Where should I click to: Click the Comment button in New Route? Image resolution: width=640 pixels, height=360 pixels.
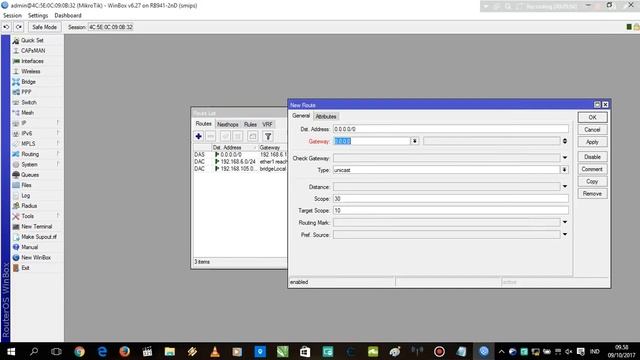592,169
